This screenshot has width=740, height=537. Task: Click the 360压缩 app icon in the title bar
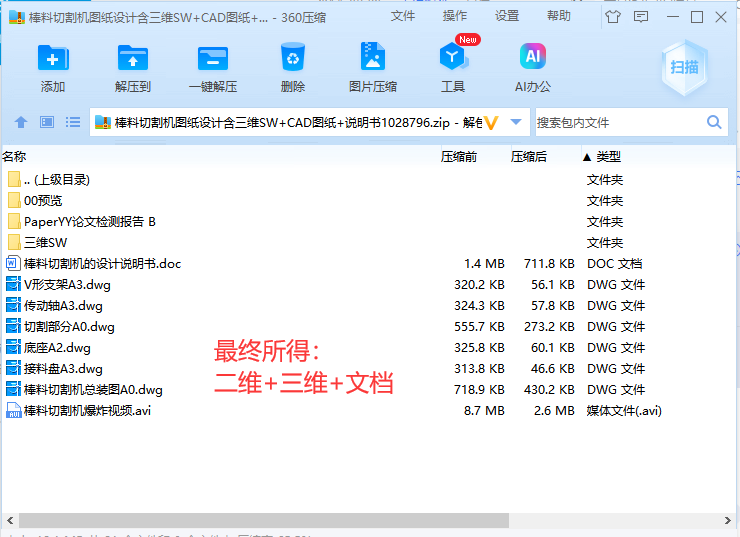coord(17,17)
